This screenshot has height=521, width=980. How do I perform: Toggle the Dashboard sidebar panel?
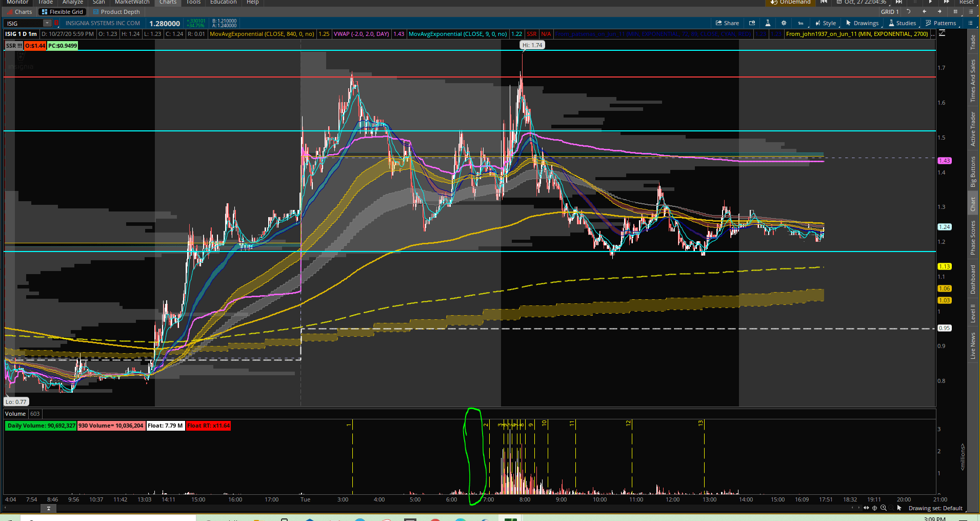tap(973, 279)
